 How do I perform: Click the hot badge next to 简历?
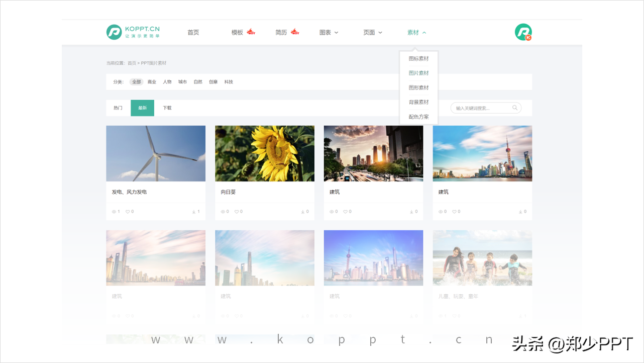pyautogui.click(x=295, y=32)
